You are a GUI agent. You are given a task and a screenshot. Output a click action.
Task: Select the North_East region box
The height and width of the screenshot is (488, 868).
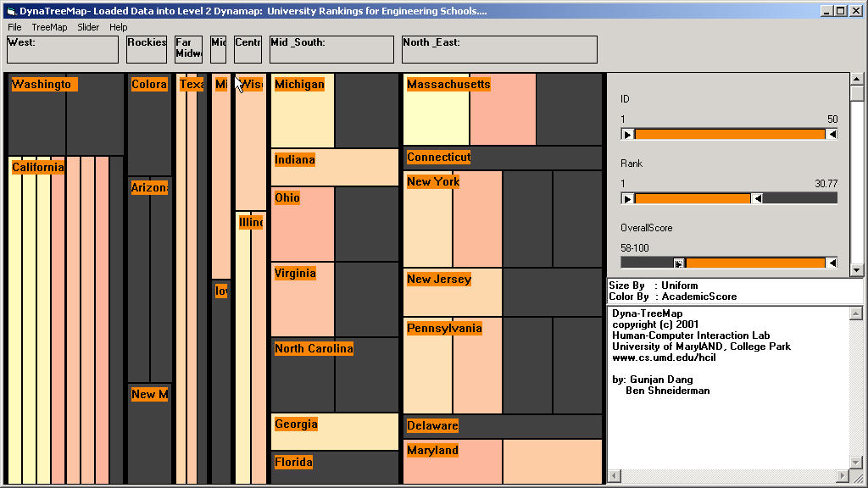[498, 50]
